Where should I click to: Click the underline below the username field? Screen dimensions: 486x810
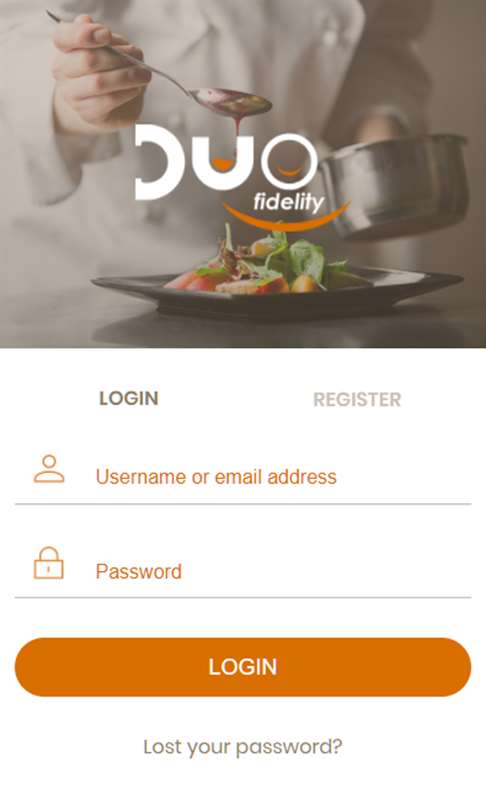tap(243, 504)
